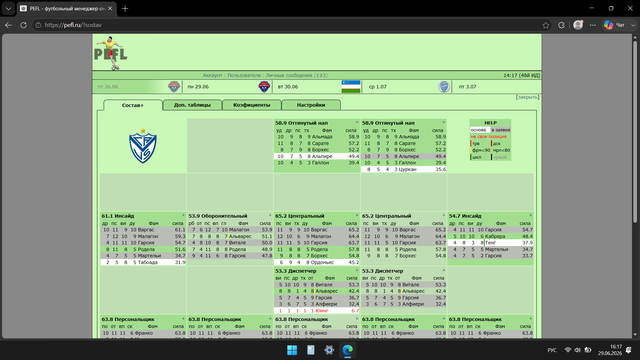Open the browser profile avatar

pos(578,25)
